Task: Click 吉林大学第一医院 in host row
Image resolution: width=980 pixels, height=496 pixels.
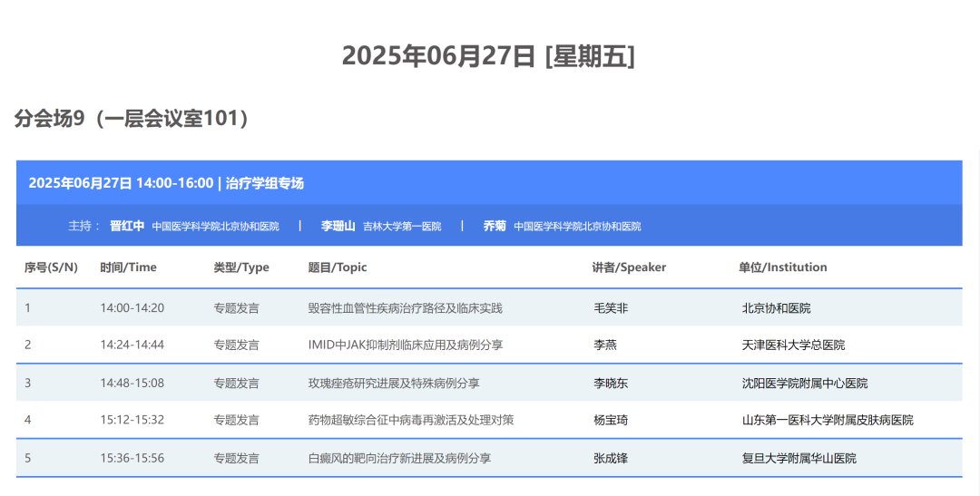Action: click(402, 226)
